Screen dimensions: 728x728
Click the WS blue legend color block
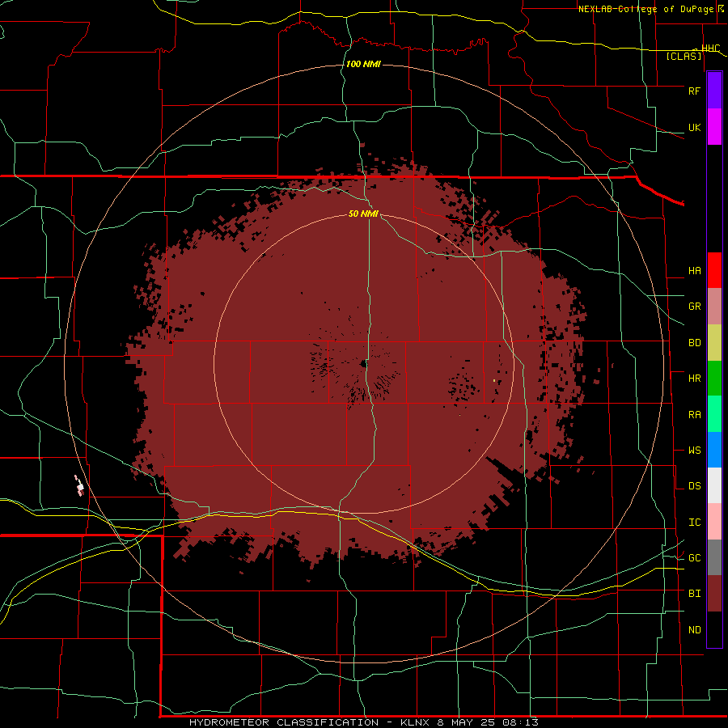[714, 450]
